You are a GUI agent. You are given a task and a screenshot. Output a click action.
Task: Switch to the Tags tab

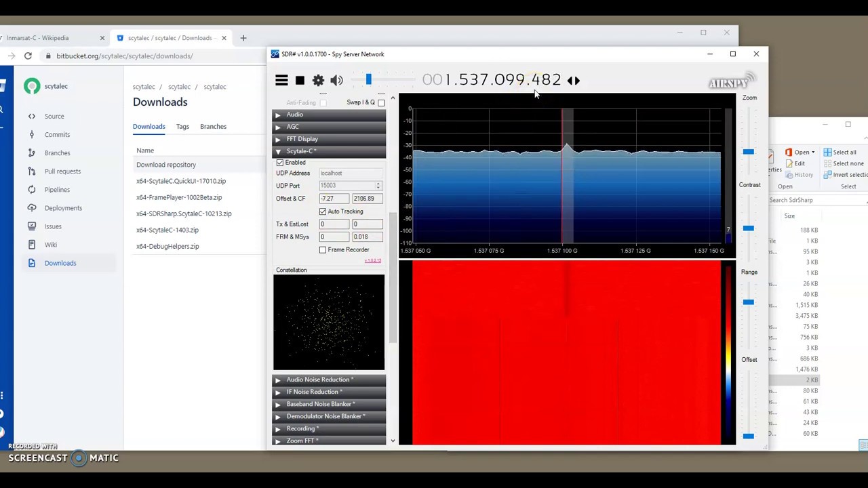pos(182,126)
